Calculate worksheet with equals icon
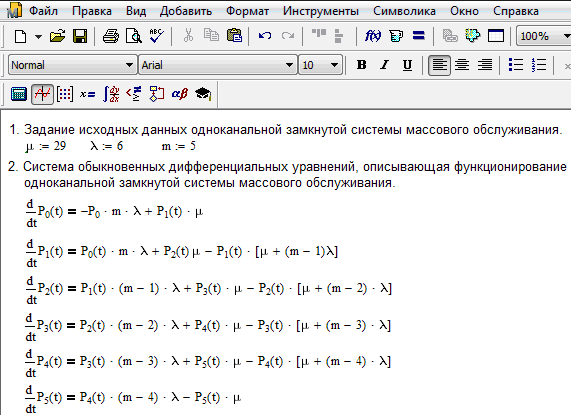The image size is (571, 415). 419,35
